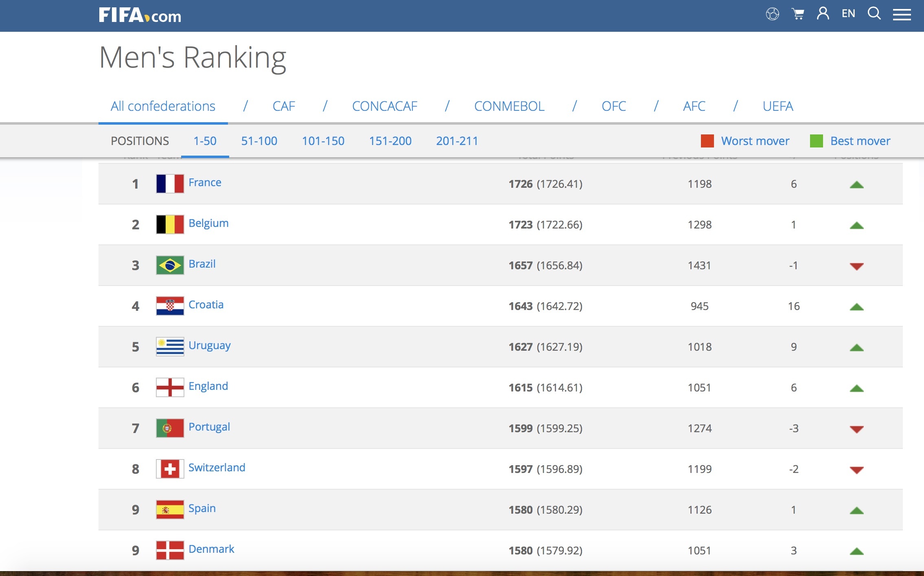Viewport: 924px width, 576px height.
Task: Click the user account icon
Action: pos(823,13)
